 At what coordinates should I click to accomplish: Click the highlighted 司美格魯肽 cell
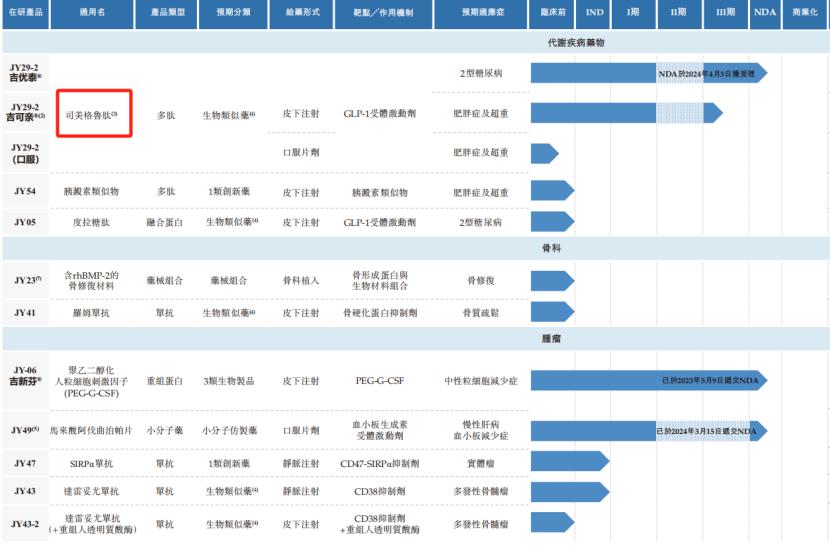coord(92,114)
